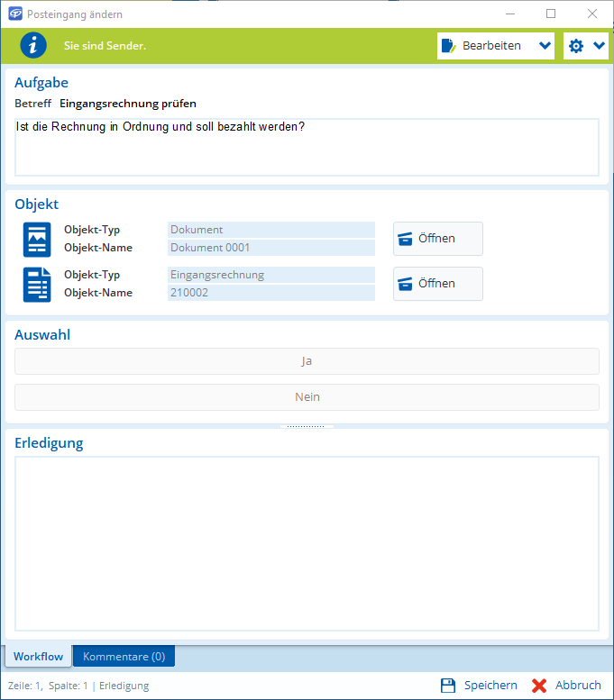Click the Objekt-Name field showing 210002
This screenshot has width=614, height=700.
coord(270,293)
